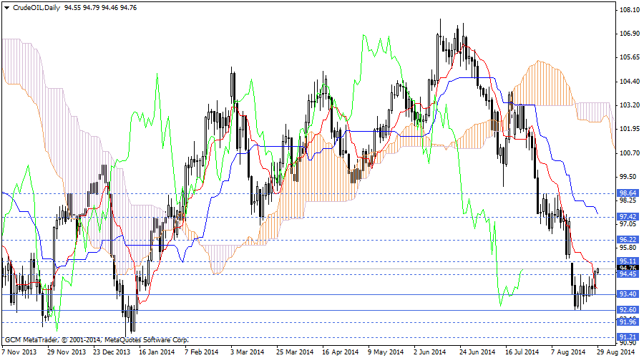644x358 pixels.
Task: Click the 29 Aug 2014 date label
Action: [x=617, y=352]
